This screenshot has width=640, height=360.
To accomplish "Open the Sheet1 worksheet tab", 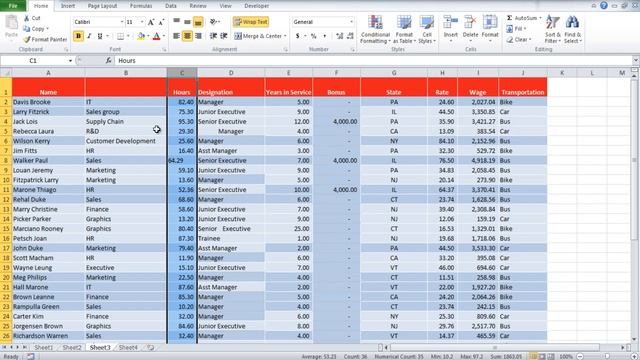I will pos(43,347).
